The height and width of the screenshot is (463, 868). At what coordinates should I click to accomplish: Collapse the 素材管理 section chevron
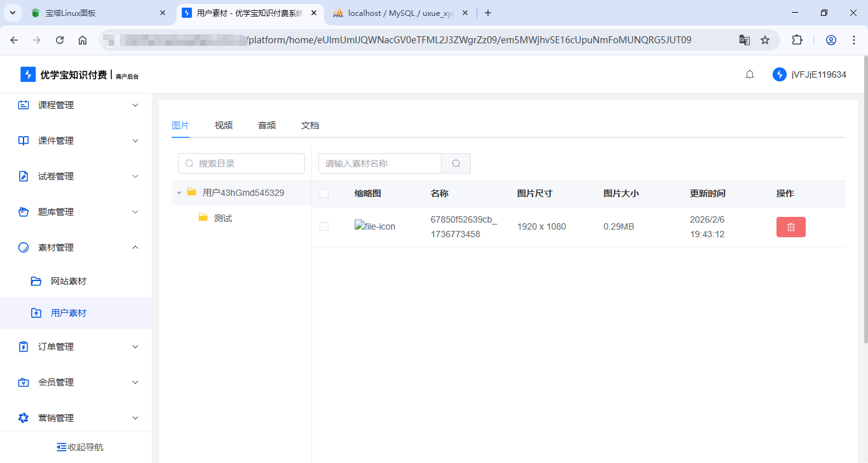(135, 247)
